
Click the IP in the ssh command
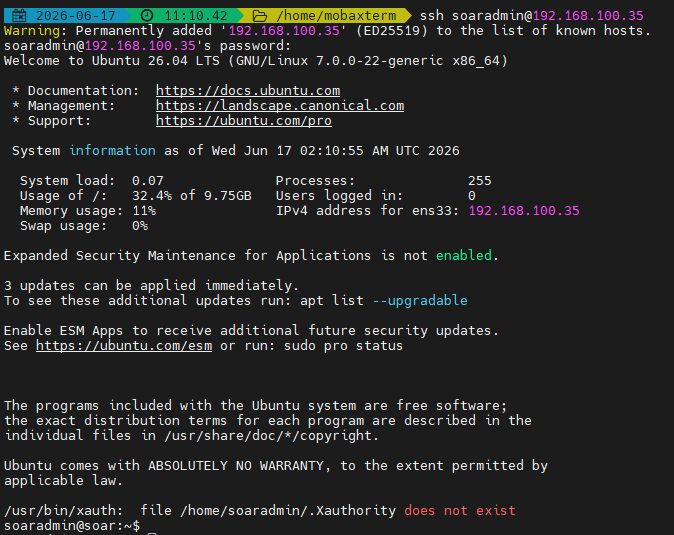(588, 16)
